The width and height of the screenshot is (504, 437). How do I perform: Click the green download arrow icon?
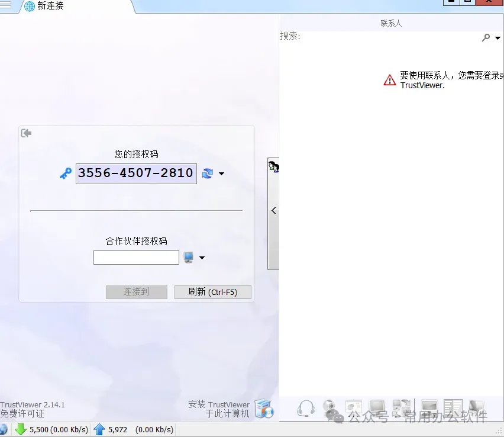click(x=21, y=429)
